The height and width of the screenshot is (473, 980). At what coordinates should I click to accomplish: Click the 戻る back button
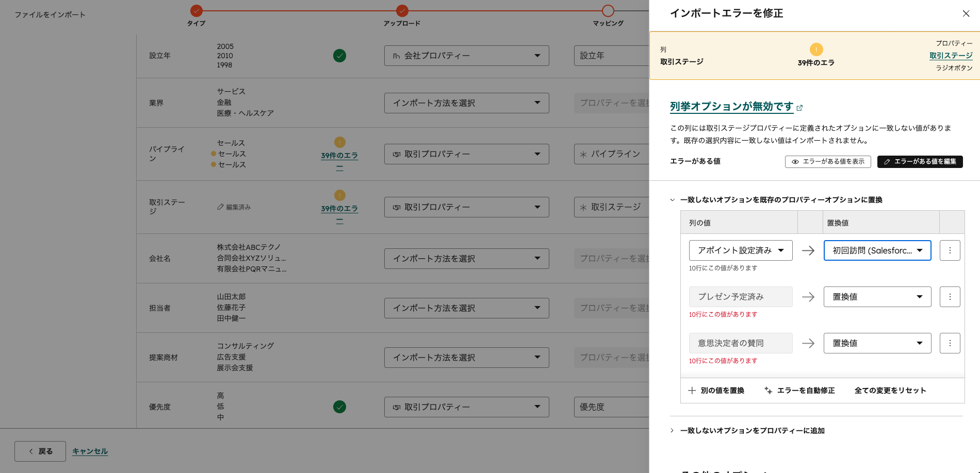click(40, 451)
